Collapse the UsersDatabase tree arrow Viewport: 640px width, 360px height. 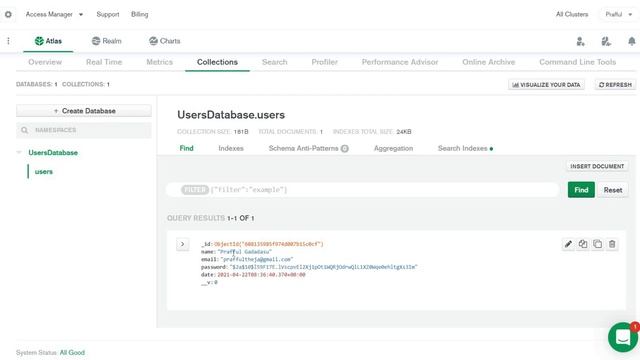19,152
